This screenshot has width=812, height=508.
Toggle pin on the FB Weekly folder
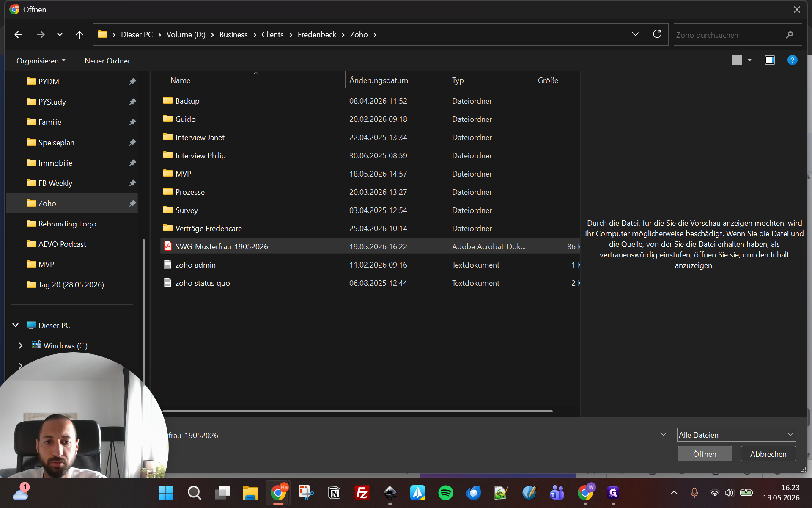132,183
